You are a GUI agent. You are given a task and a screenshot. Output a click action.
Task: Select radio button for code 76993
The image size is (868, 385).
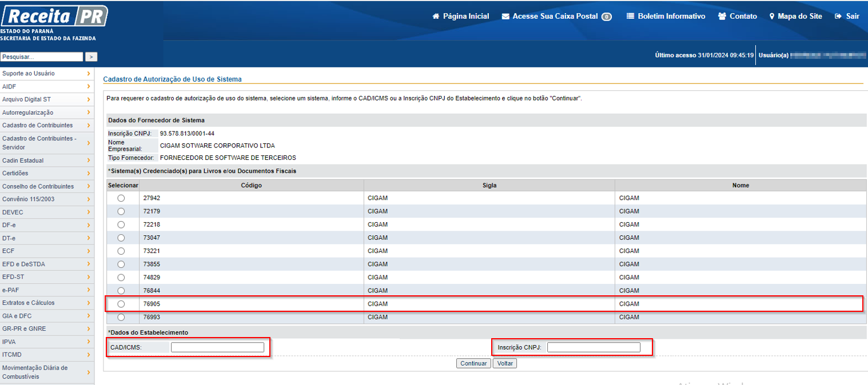click(x=121, y=317)
